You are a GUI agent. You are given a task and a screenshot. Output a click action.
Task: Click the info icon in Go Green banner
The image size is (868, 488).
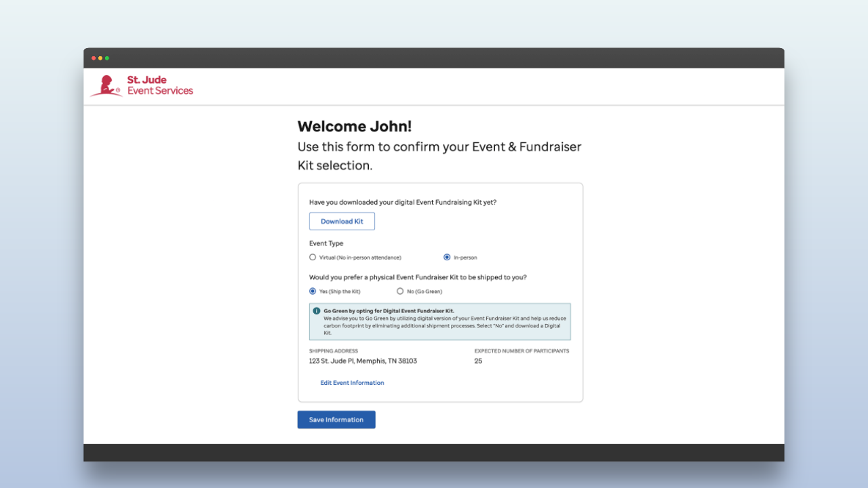click(x=317, y=311)
